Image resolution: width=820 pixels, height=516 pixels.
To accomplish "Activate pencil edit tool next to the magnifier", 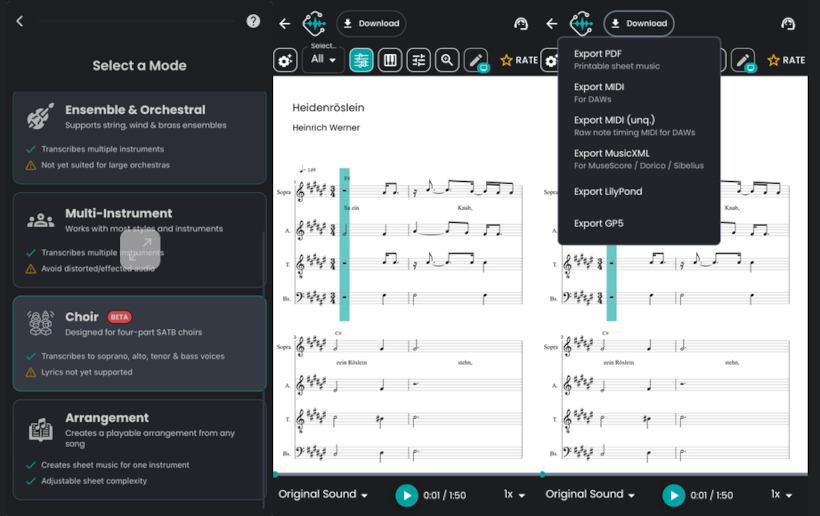I will tap(476, 60).
